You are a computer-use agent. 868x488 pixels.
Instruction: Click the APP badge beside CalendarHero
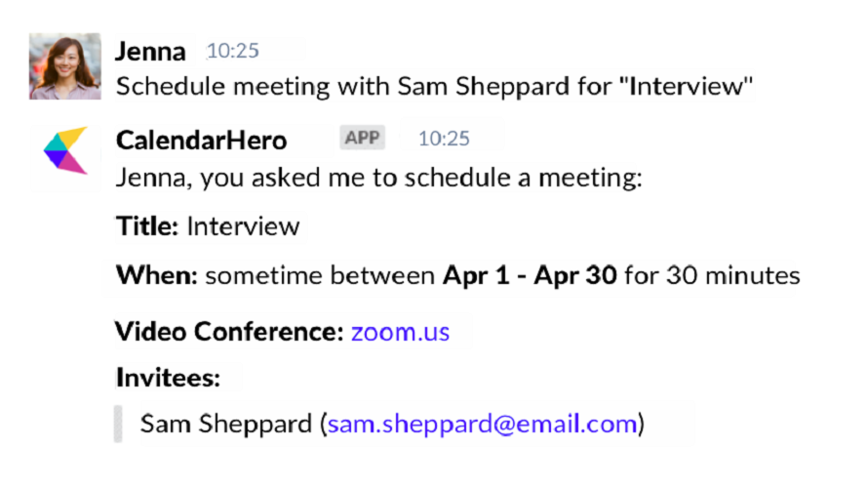tap(363, 138)
